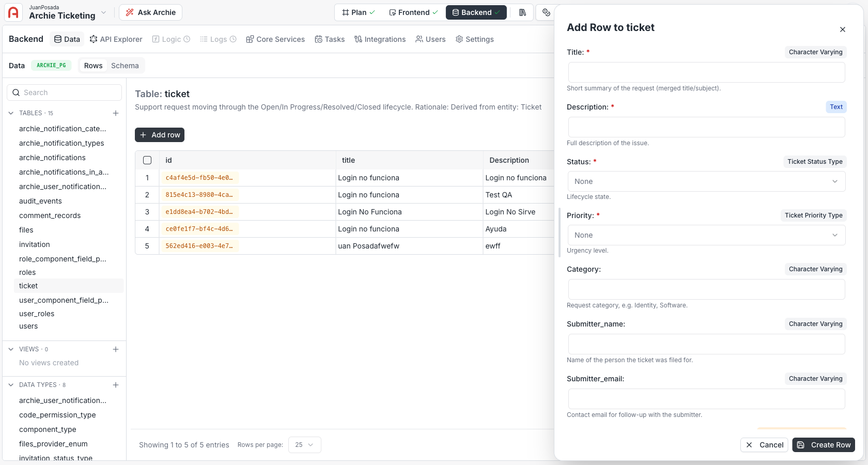Image resolution: width=868 pixels, height=465 pixels.
Task: Click the Category input field
Action: pyautogui.click(x=706, y=289)
